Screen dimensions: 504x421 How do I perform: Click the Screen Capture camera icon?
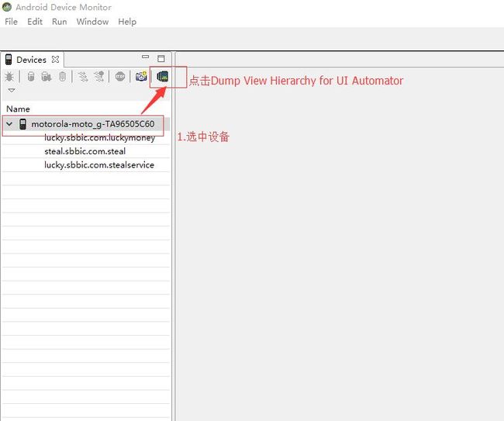coord(141,77)
